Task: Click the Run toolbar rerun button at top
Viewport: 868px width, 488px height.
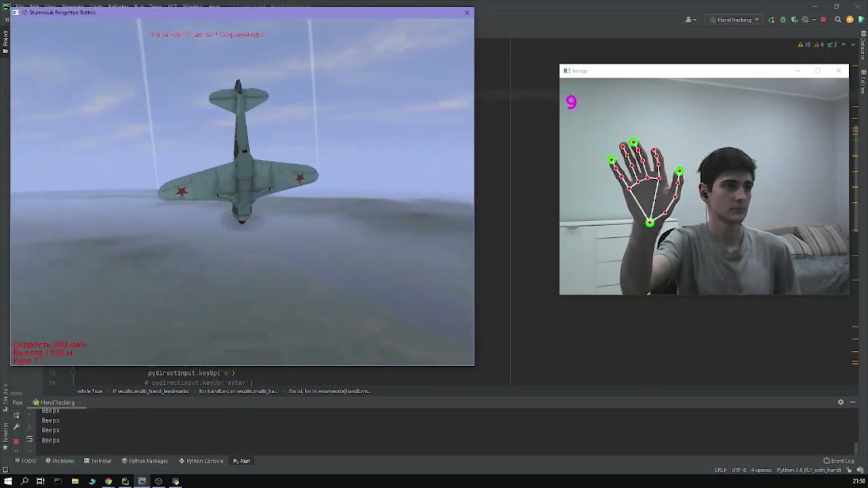Action: click(771, 20)
